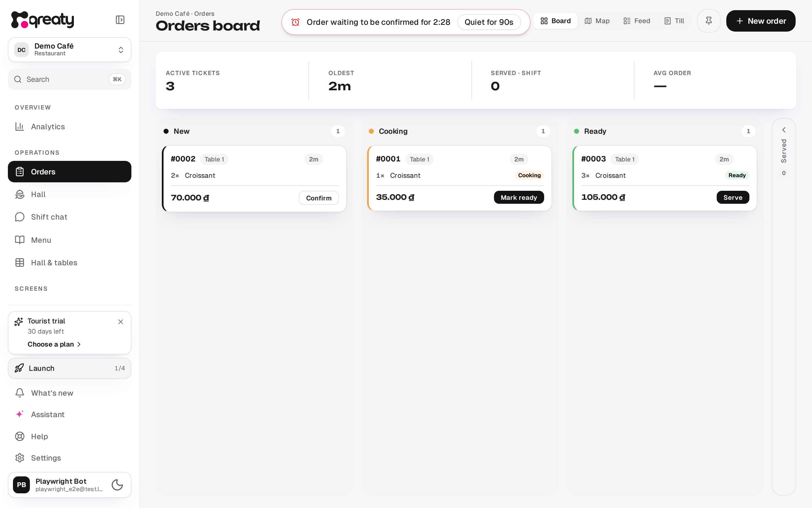812x508 pixels.
Task: Click order number #0003
Action: click(x=593, y=159)
